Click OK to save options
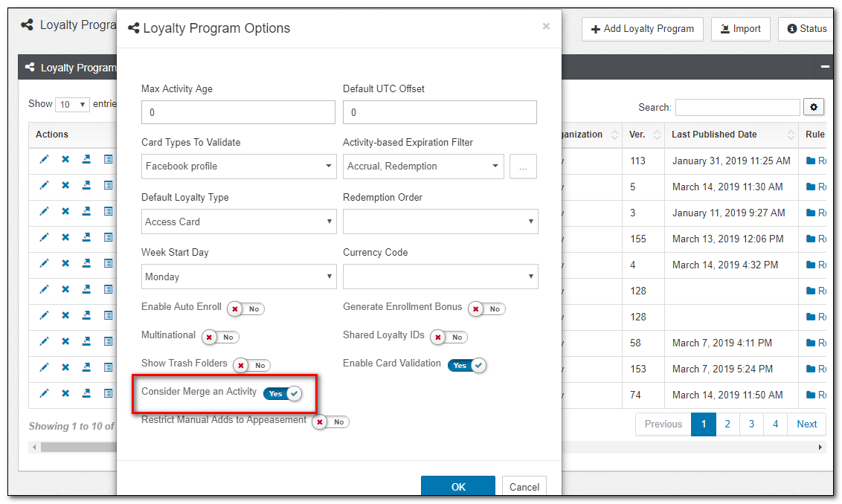Screen dimensions: 842x504 tap(458, 487)
